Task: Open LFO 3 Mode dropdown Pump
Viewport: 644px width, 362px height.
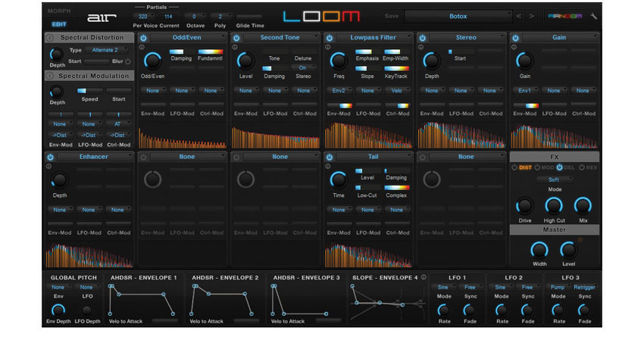Action: coord(558,287)
